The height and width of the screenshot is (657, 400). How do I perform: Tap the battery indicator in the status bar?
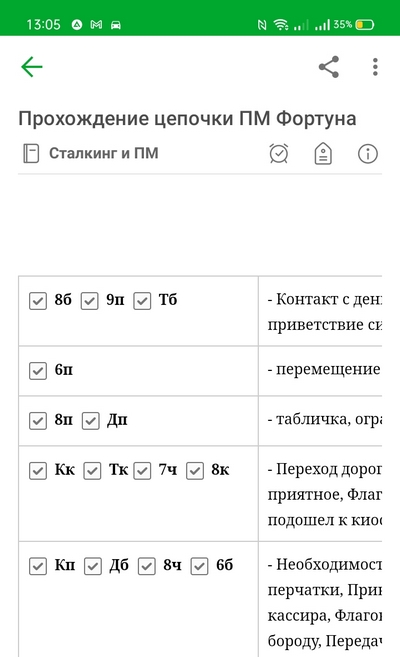(364, 25)
